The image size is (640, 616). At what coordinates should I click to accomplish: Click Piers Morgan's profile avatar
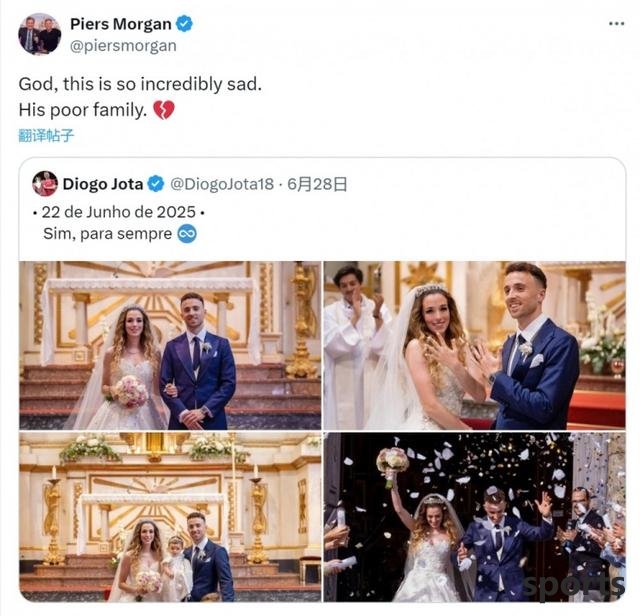pyautogui.click(x=40, y=34)
